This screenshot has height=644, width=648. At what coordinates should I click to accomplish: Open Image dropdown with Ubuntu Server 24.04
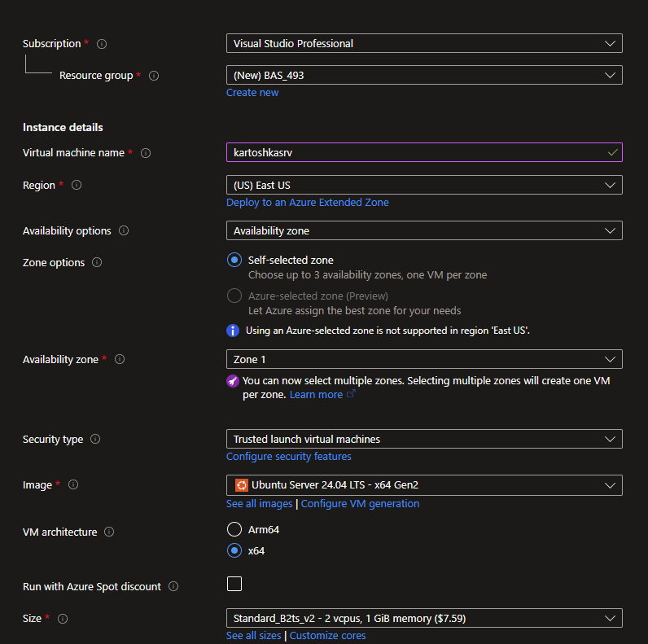click(x=424, y=485)
